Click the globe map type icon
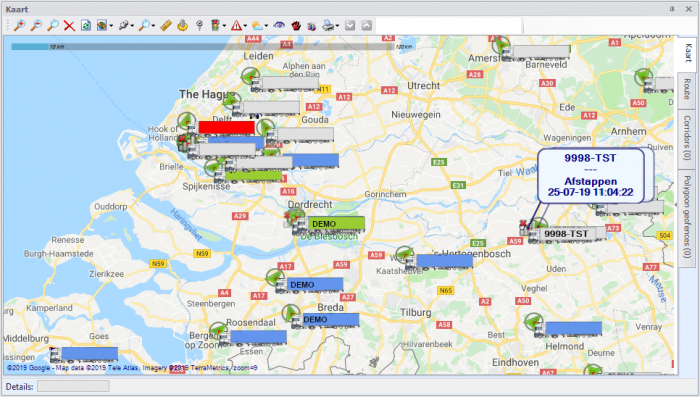700x397 pixels. (102, 25)
